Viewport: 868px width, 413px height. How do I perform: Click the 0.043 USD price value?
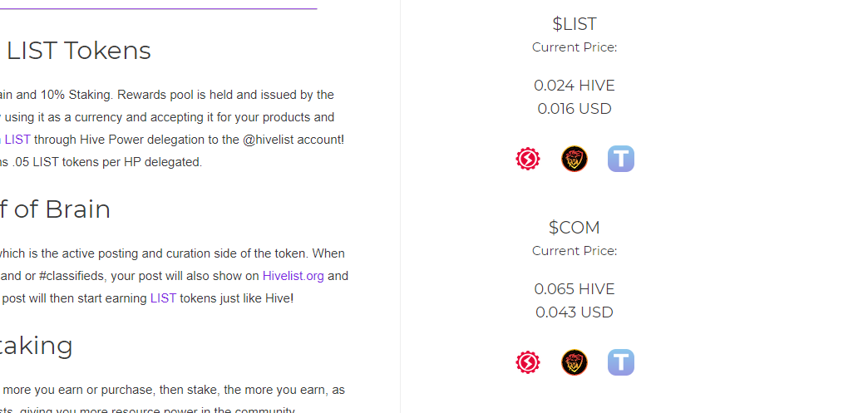(574, 312)
